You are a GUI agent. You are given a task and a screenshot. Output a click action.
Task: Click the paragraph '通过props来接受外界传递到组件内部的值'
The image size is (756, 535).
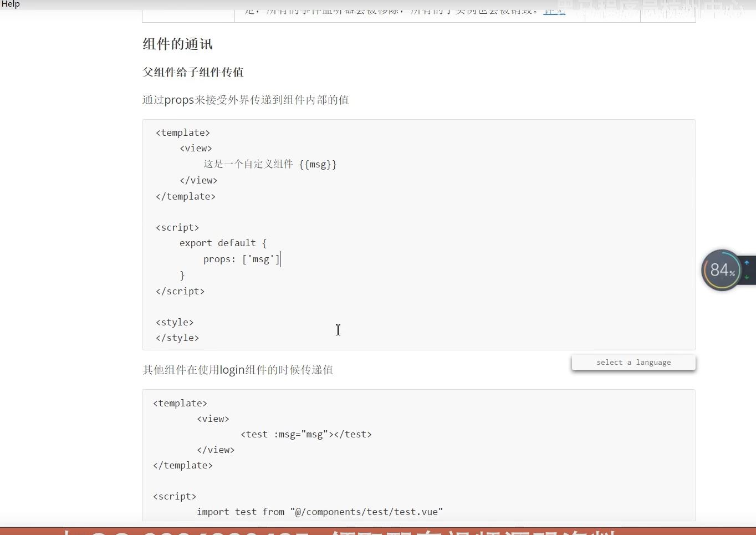point(246,100)
